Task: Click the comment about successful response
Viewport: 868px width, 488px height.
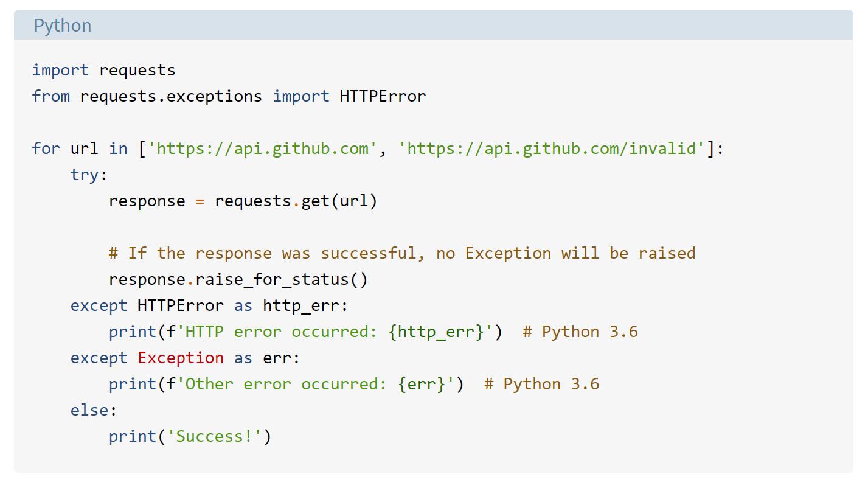Action: pos(402,253)
